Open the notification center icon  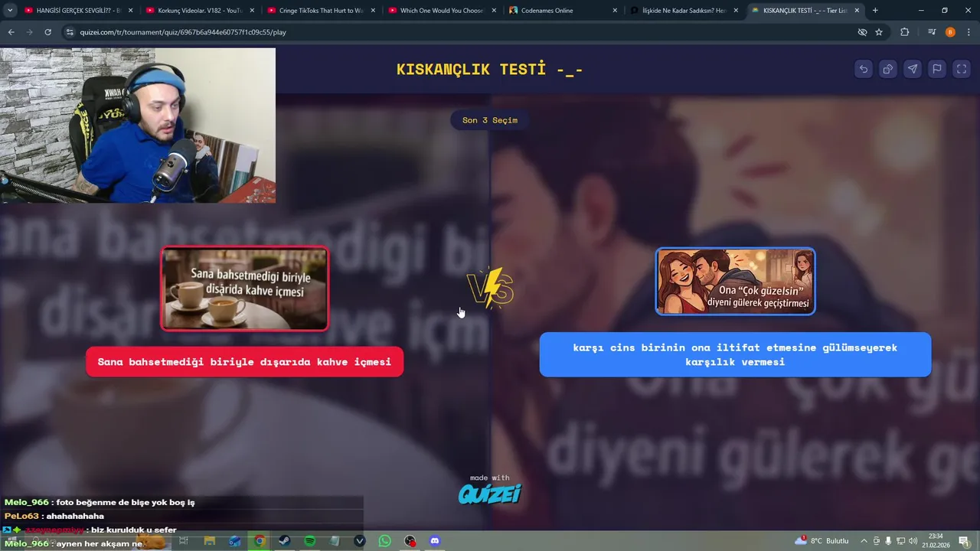coord(963,541)
